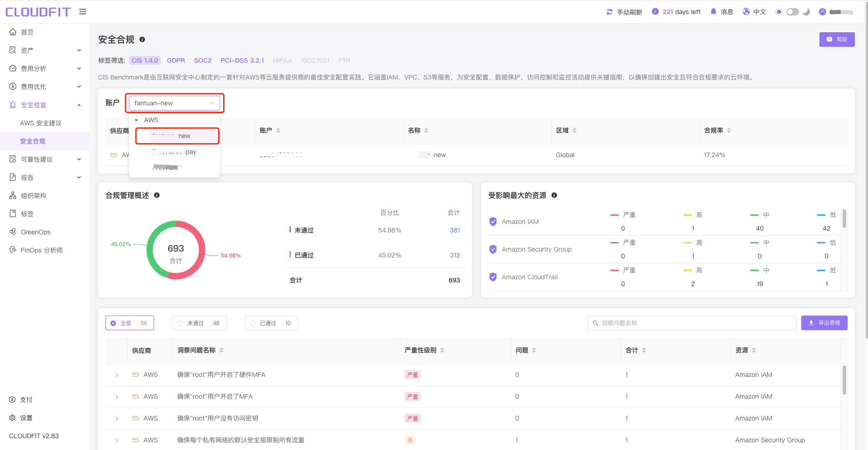
Task: Sort by the 名称 column sort icon
Action: point(426,130)
